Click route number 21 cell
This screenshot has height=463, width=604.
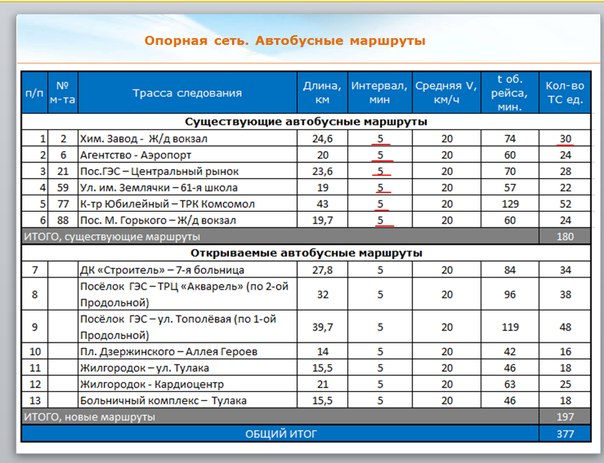click(63, 171)
